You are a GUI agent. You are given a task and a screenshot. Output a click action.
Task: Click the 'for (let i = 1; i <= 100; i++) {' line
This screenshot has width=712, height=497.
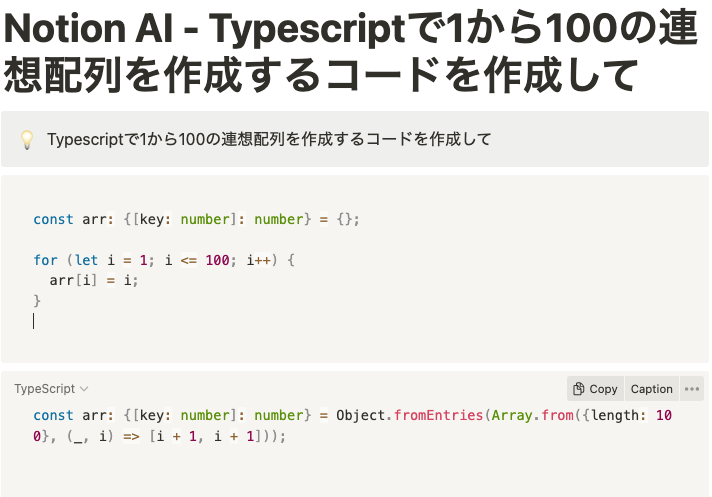pyautogui.click(x=164, y=260)
